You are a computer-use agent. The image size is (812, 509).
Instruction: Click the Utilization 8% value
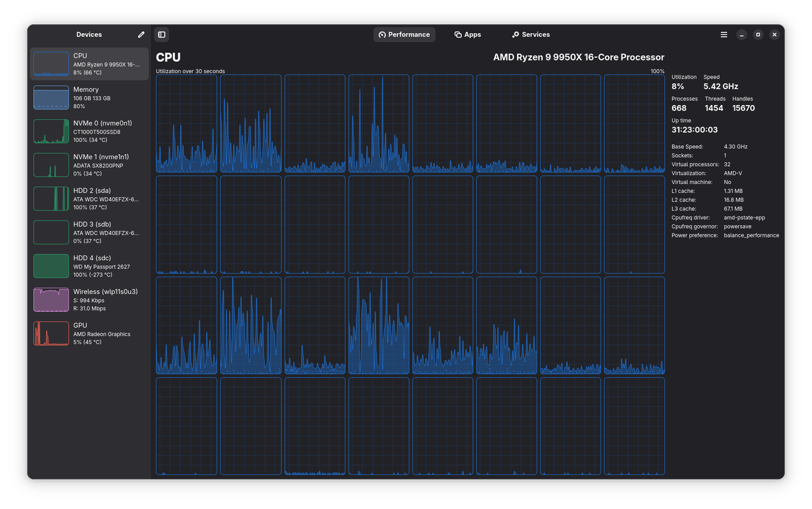coord(678,87)
